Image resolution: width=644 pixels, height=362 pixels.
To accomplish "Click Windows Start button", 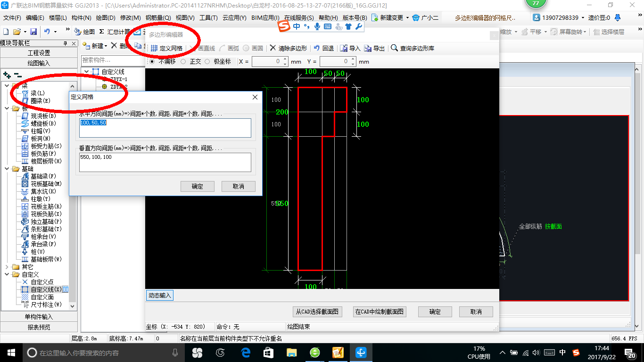I will (11, 353).
